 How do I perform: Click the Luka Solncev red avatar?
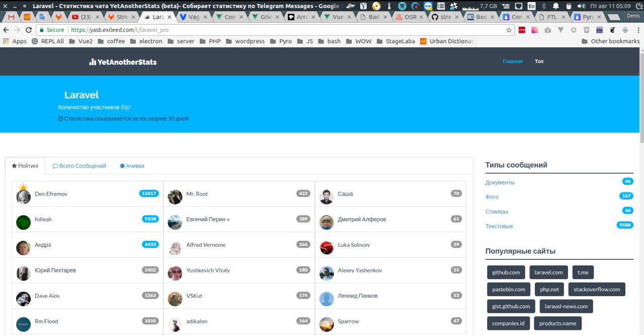(x=327, y=248)
